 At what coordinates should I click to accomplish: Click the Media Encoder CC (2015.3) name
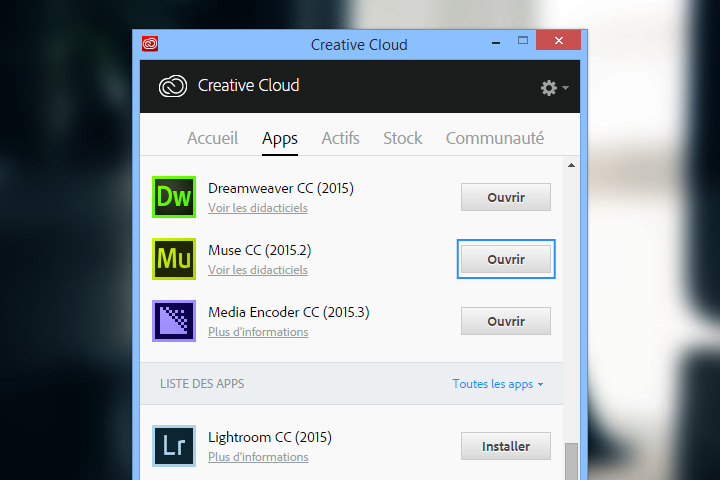288,312
